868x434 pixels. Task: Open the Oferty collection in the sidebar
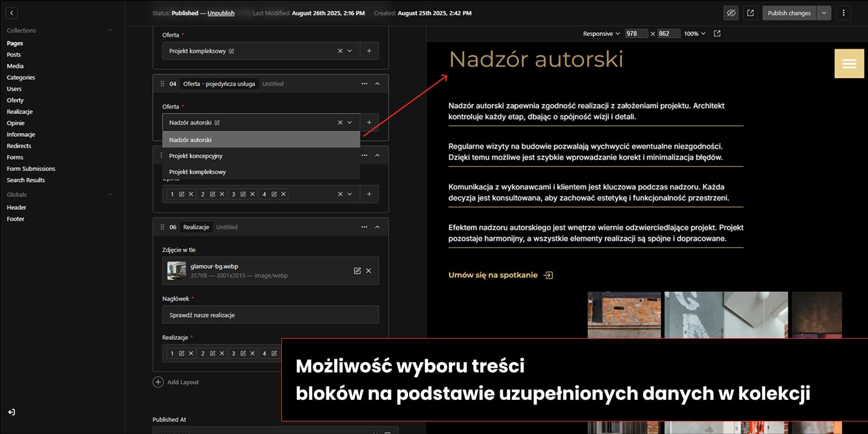(15, 100)
